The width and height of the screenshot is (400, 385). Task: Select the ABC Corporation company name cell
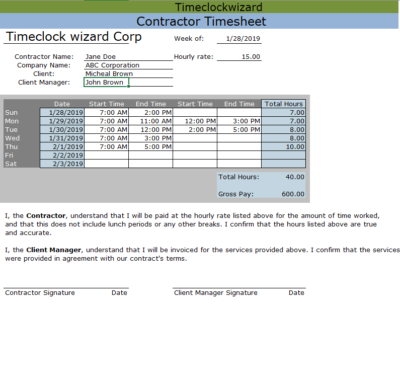pyautogui.click(x=128, y=65)
